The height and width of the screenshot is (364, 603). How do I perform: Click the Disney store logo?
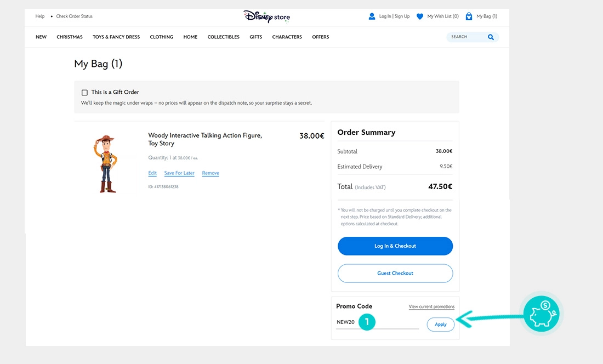pyautogui.click(x=267, y=17)
